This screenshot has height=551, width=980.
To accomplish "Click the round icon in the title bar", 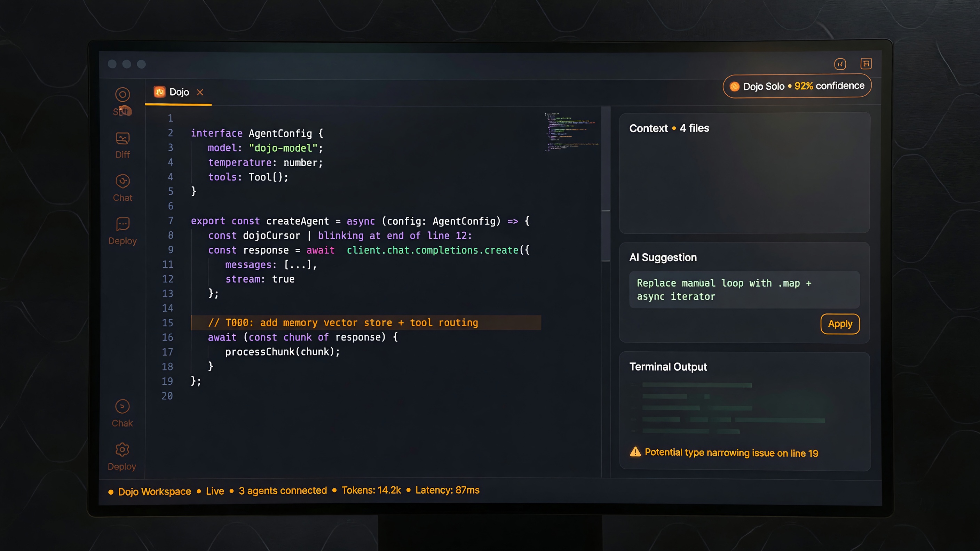I will point(840,64).
